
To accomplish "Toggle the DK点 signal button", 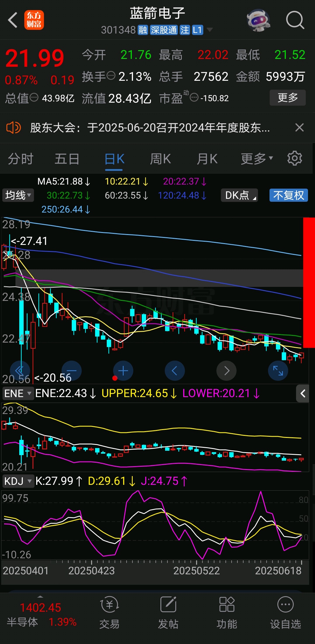I will tap(239, 195).
